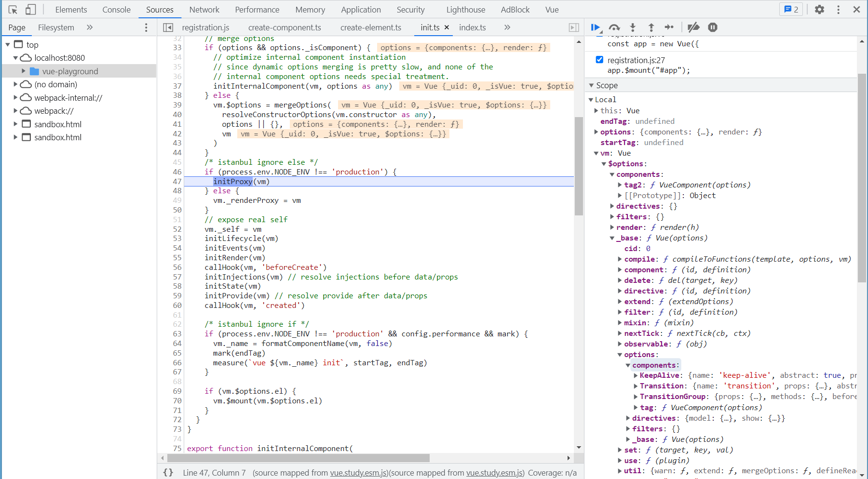The width and height of the screenshot is (868, 479).
Task: Step out of current function
Action: click(x=651, y=27)
